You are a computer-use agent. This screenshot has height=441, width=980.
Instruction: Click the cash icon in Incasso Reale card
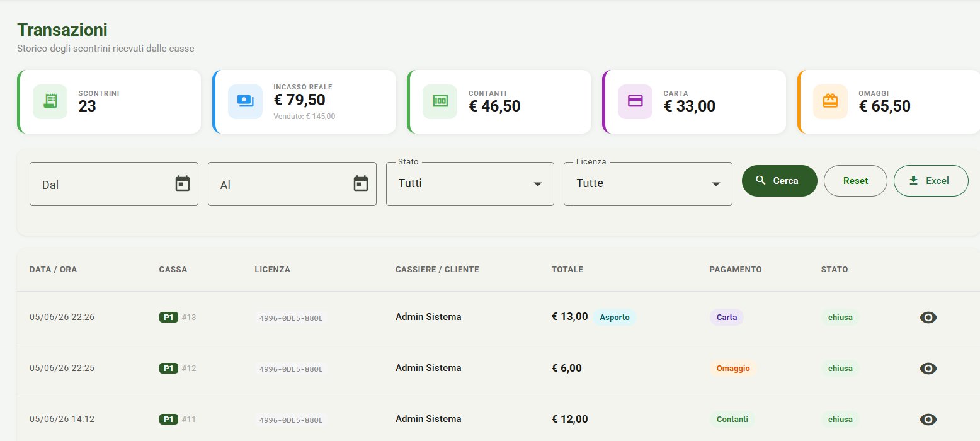click(245, 101)
